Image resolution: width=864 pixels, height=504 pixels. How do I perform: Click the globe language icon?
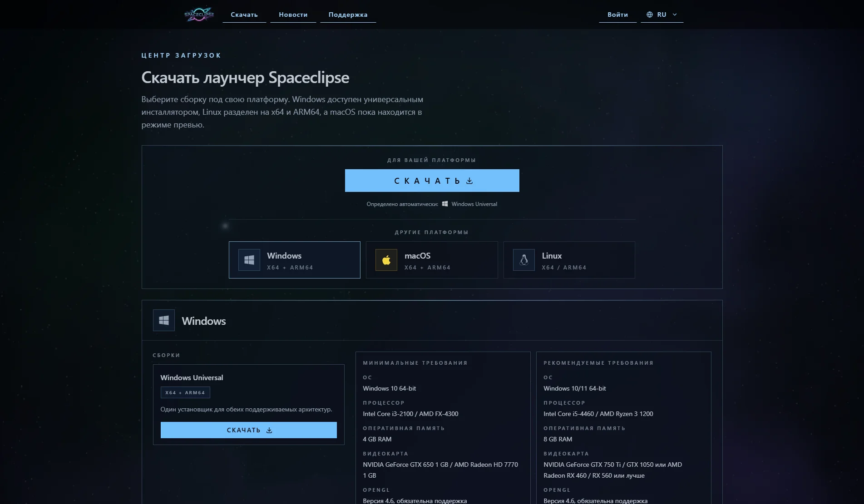pos(650,15)
